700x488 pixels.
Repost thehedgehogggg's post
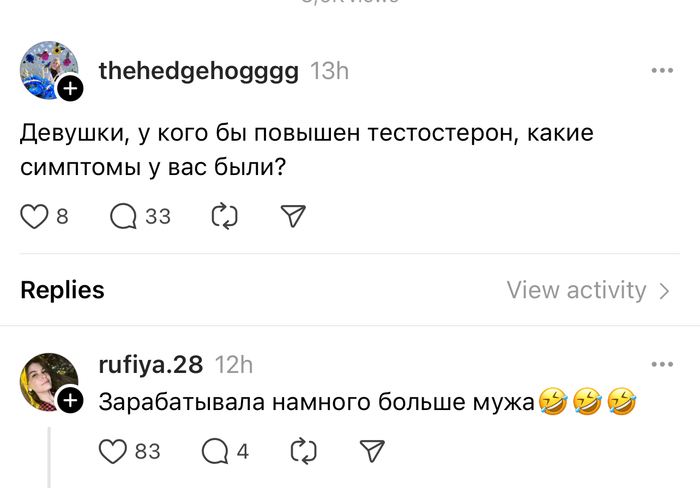coord(224,216)
